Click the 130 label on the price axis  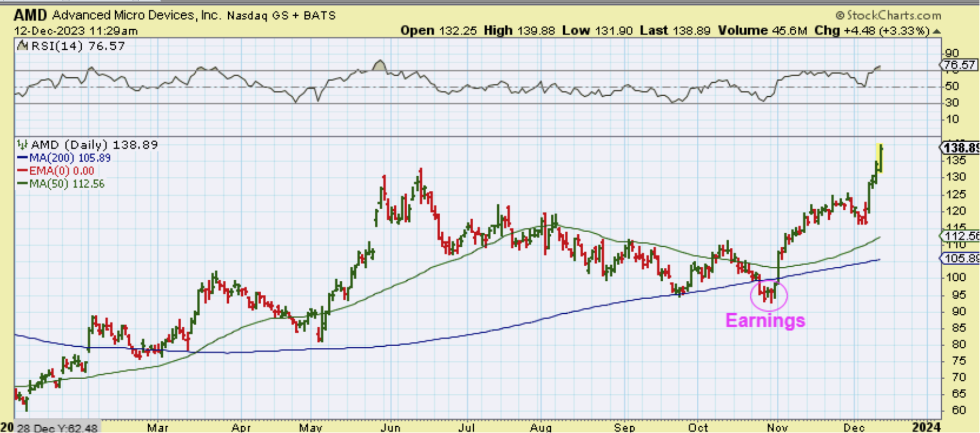click(x=955, y=177)
